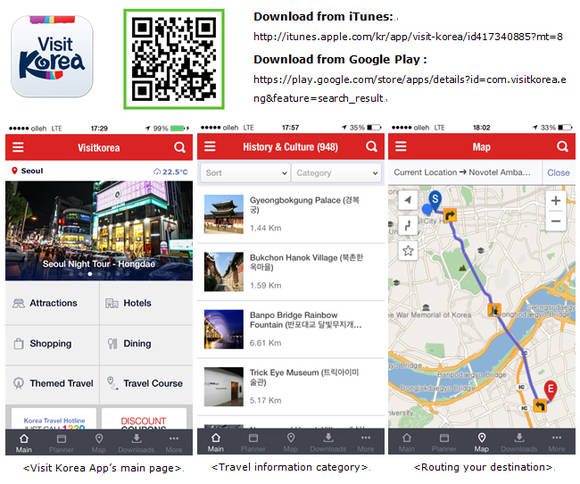Select Downloads tab on Map screen

click(x=519, y=442)
